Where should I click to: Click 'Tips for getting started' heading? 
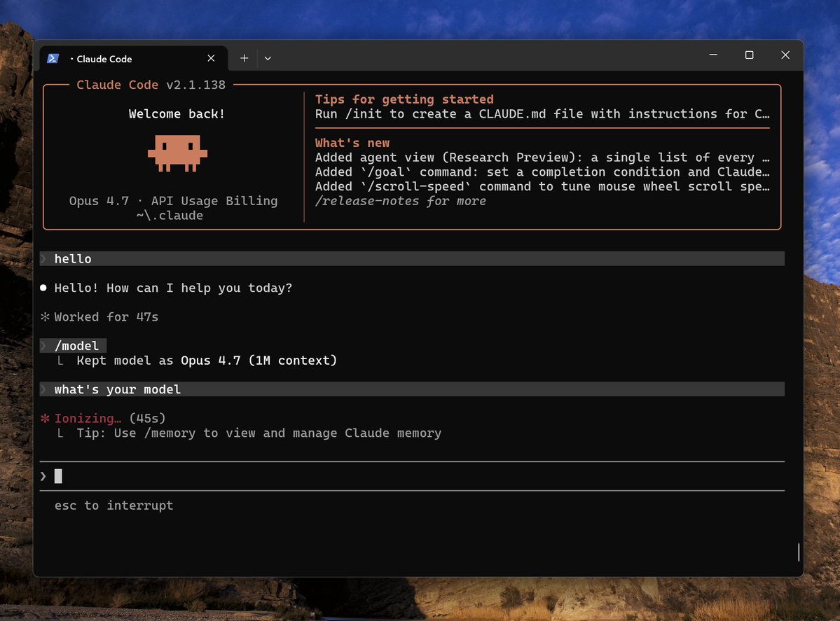tap(404, 99)
